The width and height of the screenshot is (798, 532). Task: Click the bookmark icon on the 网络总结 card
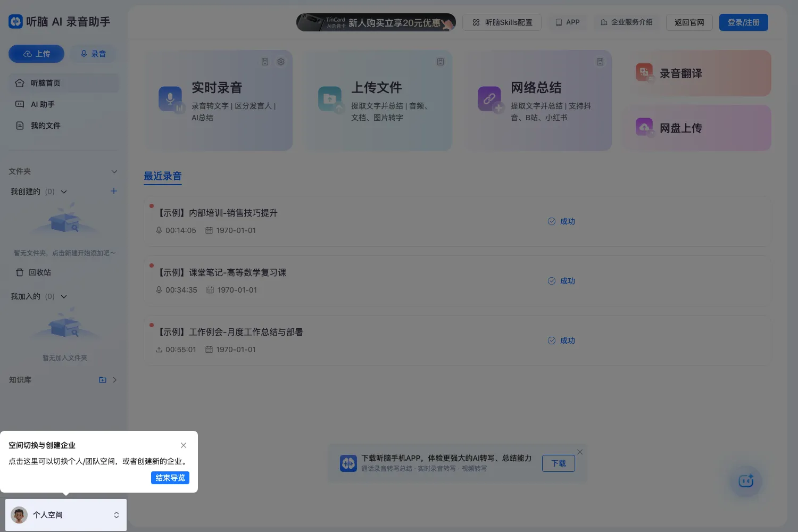(600, 62)
